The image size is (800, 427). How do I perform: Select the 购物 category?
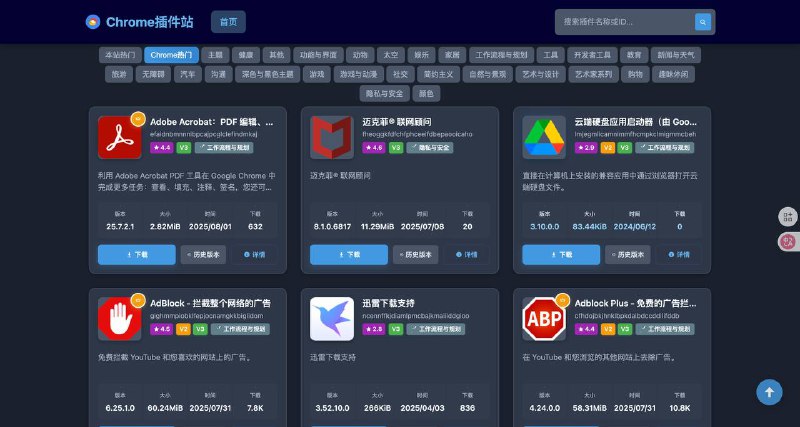tap(635, 74)
